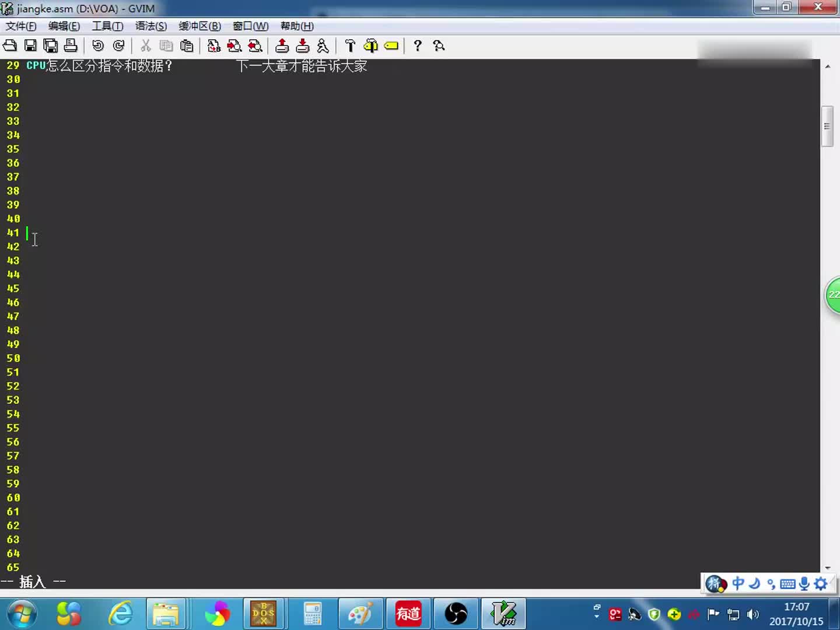
Task: Save session with the download-arrow icon
Action: pyautogui.click(x=303, y=45)
